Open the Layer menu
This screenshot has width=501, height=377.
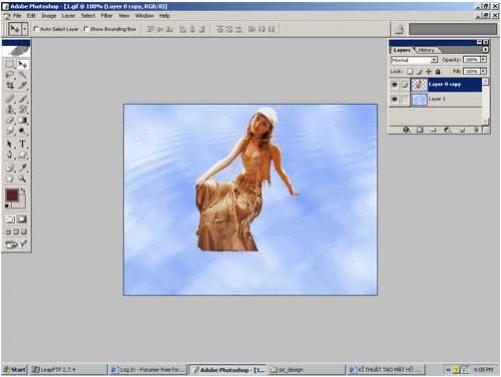coord(68,16)
